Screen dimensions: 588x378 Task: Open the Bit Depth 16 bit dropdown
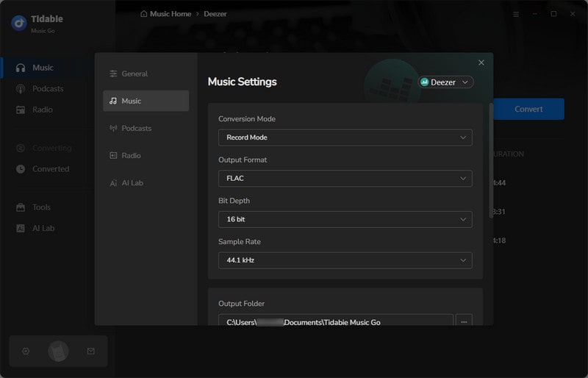tap(345, 219)
